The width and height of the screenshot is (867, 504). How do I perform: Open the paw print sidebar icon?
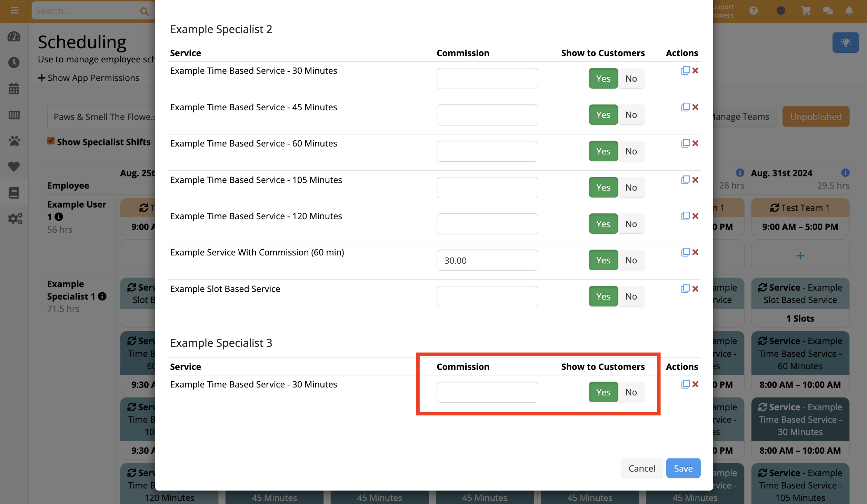(14, 141)
